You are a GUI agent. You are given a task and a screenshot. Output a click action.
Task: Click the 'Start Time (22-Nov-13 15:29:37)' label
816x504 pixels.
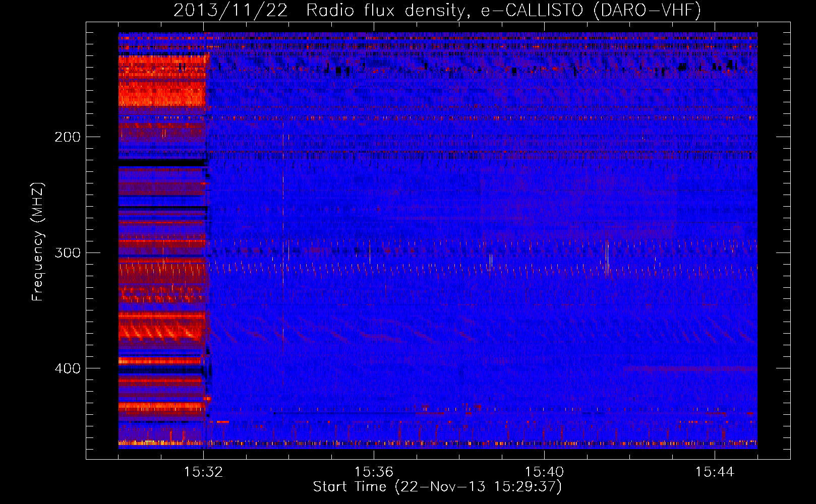click(437, 487)
